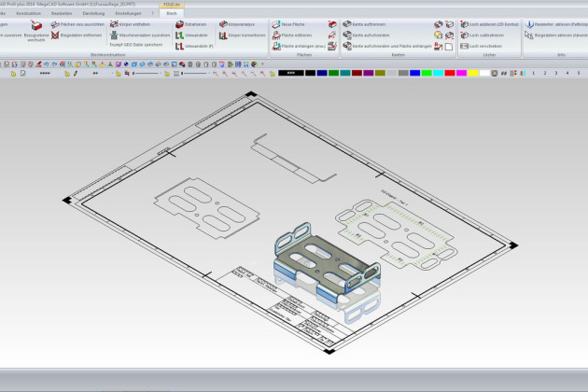Screen dimensions: 588x392
Task: Click the Körper entfalten icon
Action: click(x=129, y=24)
